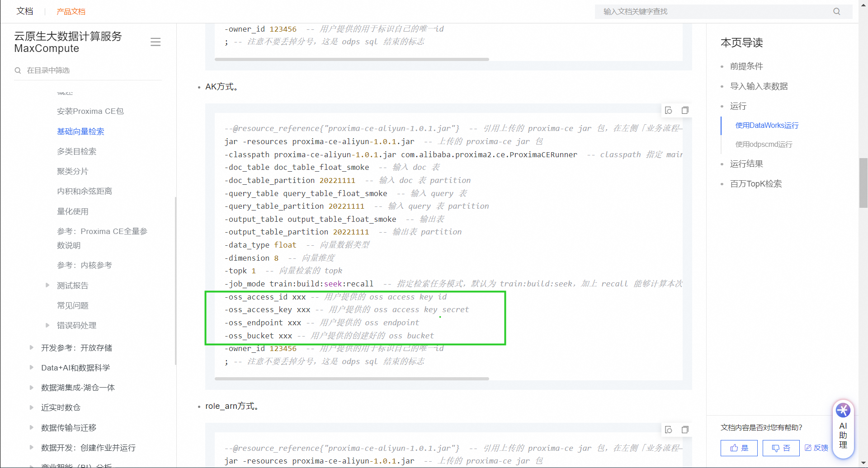The image size is (868, 468).
Task: Open the 产品文档 top menu item
Action: tap(71, 11)
